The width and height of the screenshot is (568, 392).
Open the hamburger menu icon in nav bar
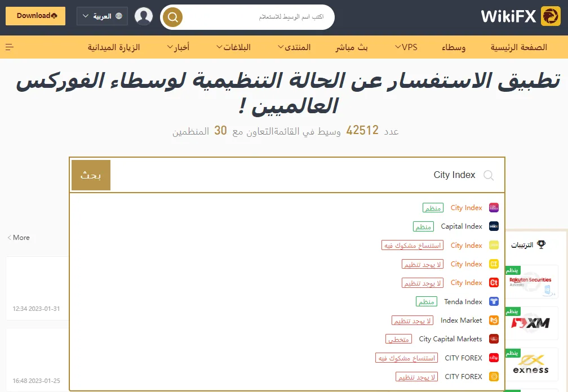[10, 47]
